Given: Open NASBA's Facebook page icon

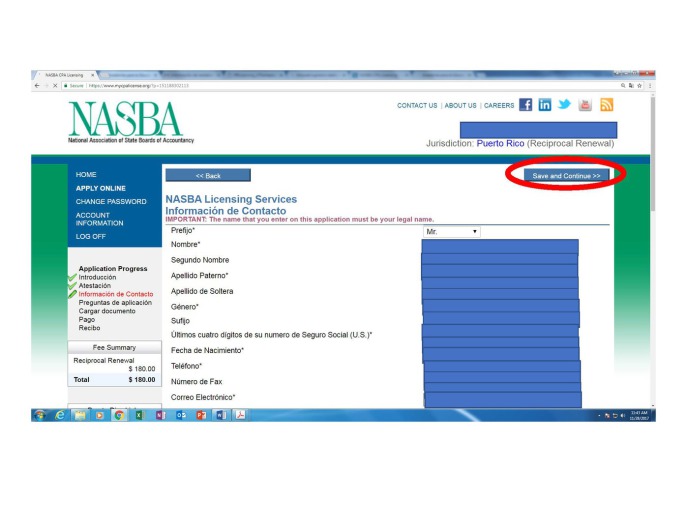Looking at the screenshot, I should tap(526, 105).
